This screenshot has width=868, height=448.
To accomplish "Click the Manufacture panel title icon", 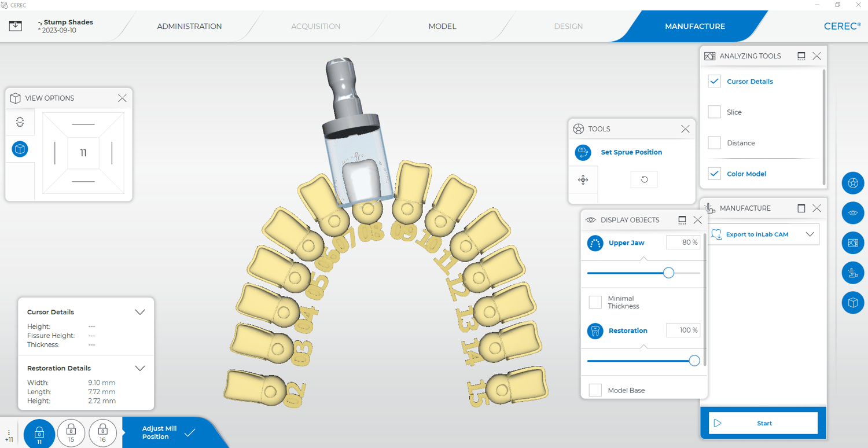I will [x=710, y=208].
